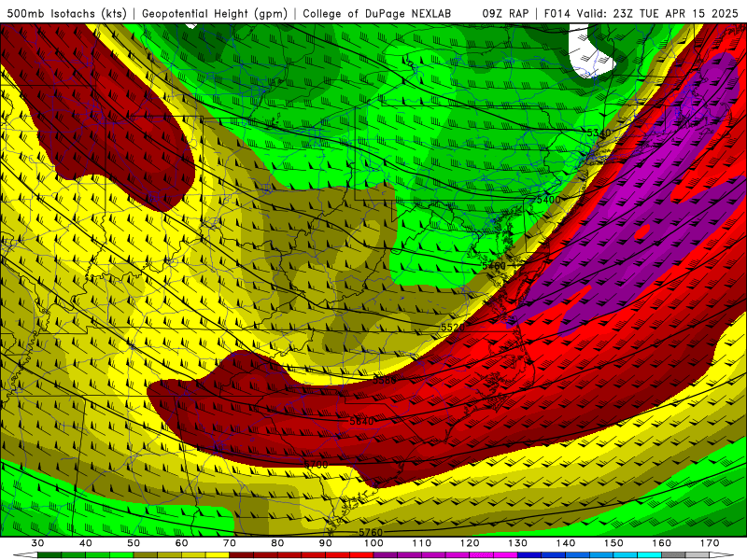Click the 130 tick on the color scale
The height and width of the screenshot is (560, 747).
coord(518,543)
